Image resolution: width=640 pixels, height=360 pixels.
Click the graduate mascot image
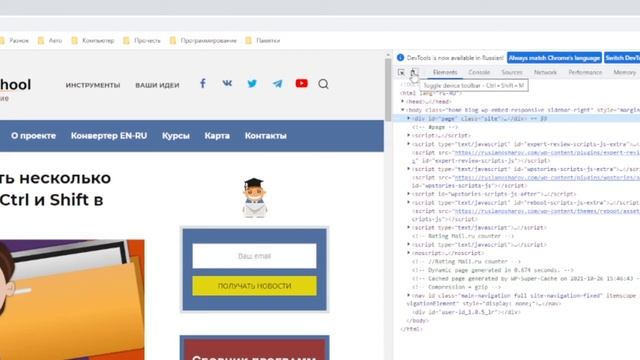pyautogui.click(x=254, y=198)
